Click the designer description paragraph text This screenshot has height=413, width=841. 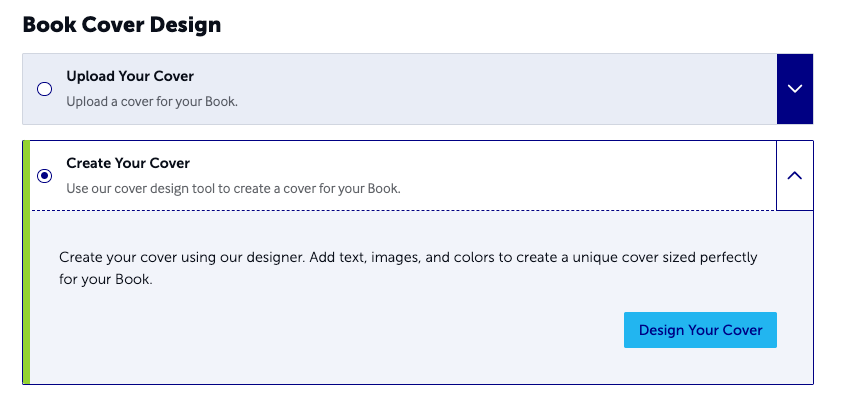408,268
